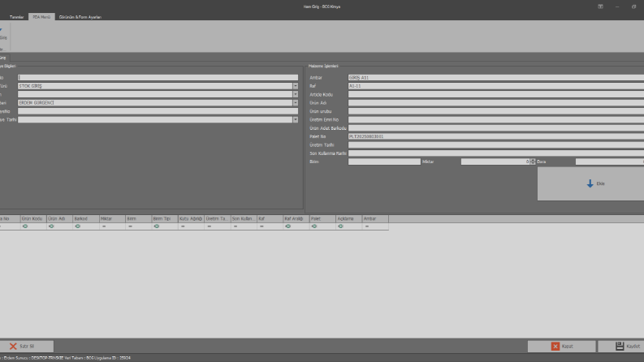Open Görünüm & Form Ayarları tab
The image size is (644, 362).
tap(80, 17)
